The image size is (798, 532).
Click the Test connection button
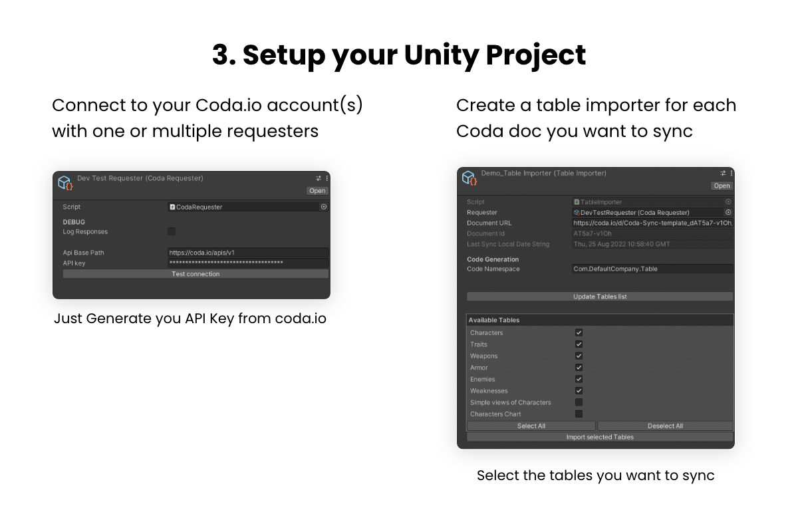(196, 274)
